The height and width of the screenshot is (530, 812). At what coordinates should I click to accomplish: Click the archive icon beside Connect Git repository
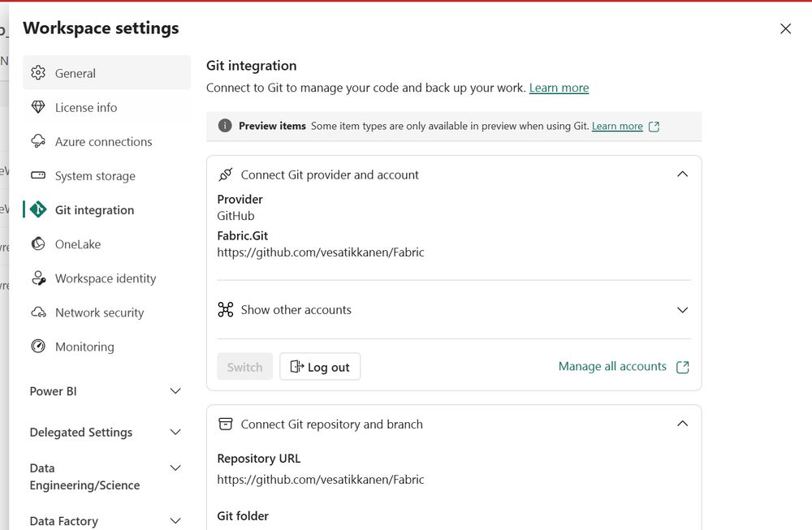pyautogui.click(x=225, y=424)
